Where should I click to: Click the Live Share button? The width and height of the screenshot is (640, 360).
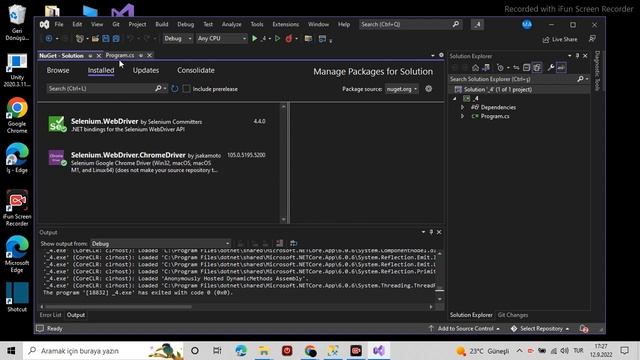(x=560, y=39)
